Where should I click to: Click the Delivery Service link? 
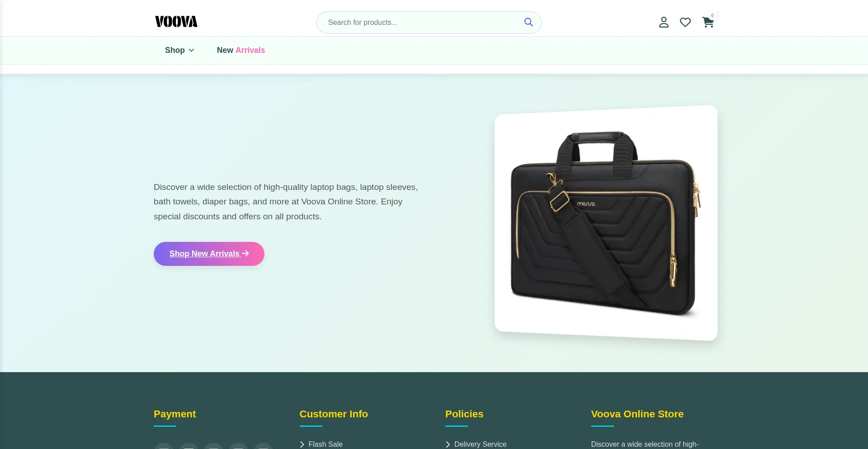480,444
